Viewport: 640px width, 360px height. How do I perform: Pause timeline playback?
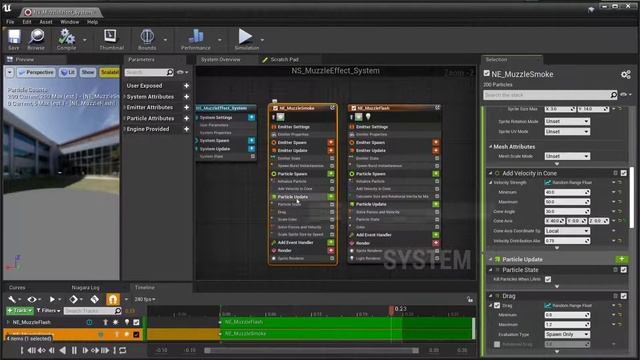pyautogui.click(x=74, y=350)
